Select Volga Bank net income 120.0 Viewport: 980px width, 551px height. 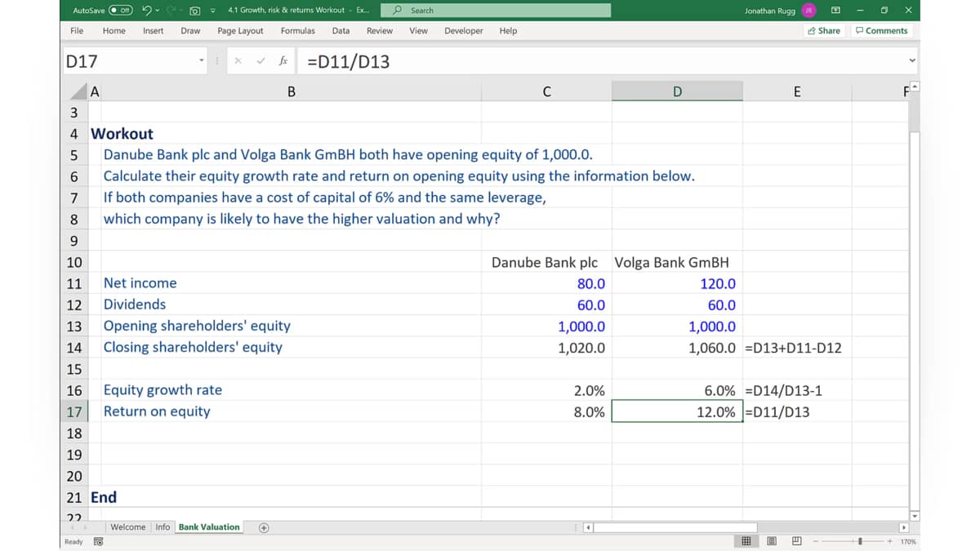pos(677,283)
